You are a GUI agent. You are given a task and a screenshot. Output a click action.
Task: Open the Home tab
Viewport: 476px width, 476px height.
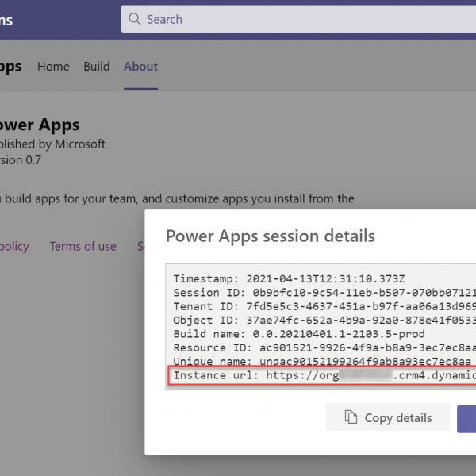tap(53, 67)
